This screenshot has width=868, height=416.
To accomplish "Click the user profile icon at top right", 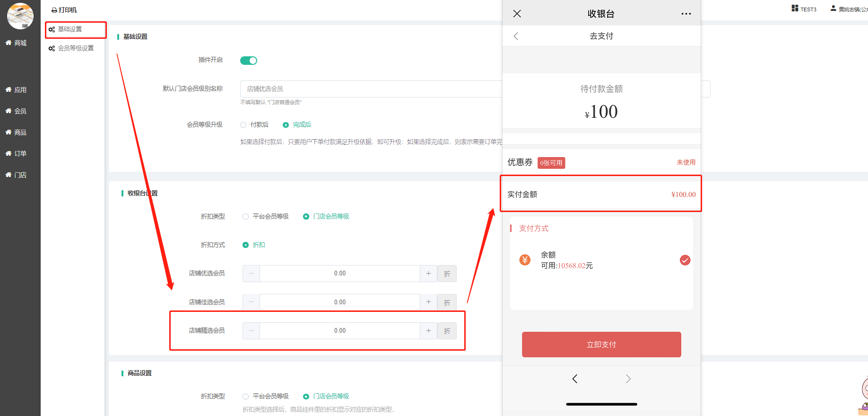I will [x=833, y=9].
